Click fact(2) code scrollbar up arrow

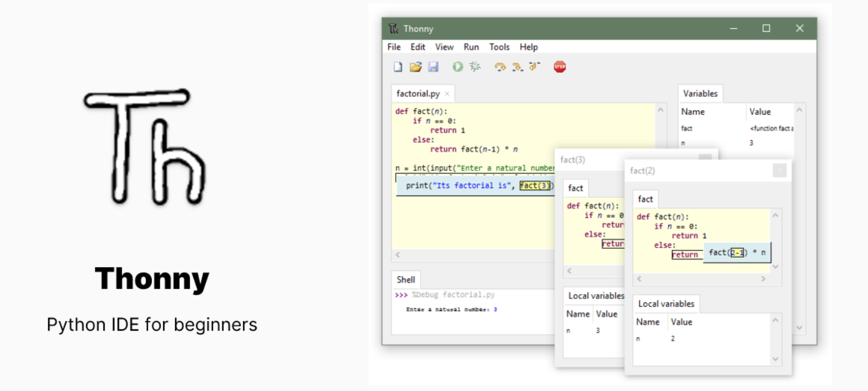coord(775,216)
